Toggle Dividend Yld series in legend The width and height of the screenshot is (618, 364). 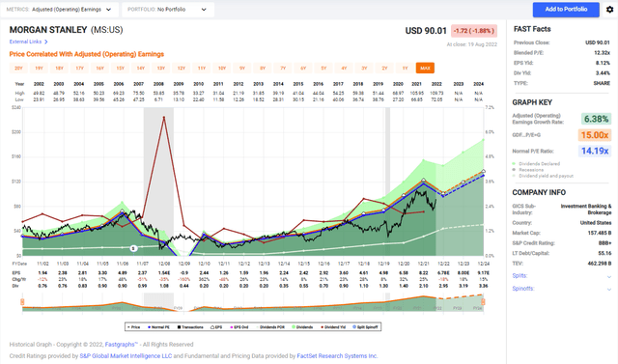(333, 327)
